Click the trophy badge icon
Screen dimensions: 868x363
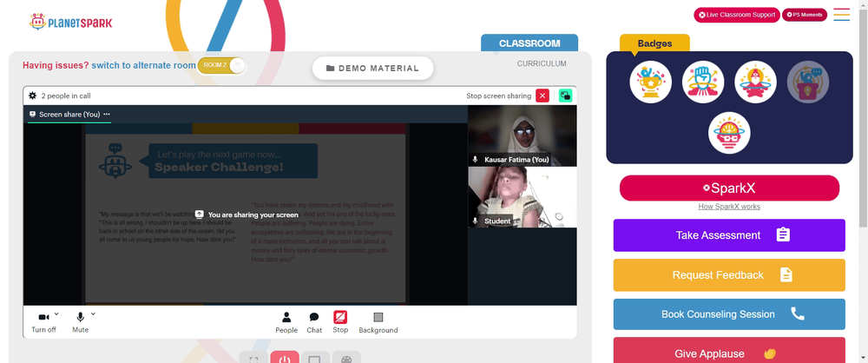tap(650, 82)
